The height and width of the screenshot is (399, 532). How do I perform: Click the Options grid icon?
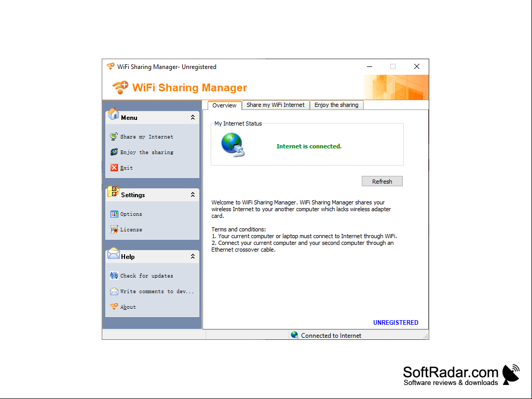(x=114, y=214)
